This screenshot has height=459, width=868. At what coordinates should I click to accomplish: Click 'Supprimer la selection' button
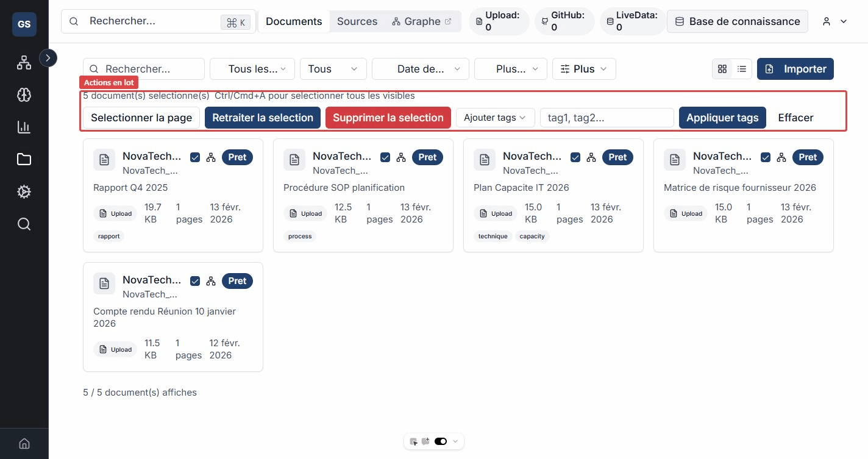[x=388, y=118]
